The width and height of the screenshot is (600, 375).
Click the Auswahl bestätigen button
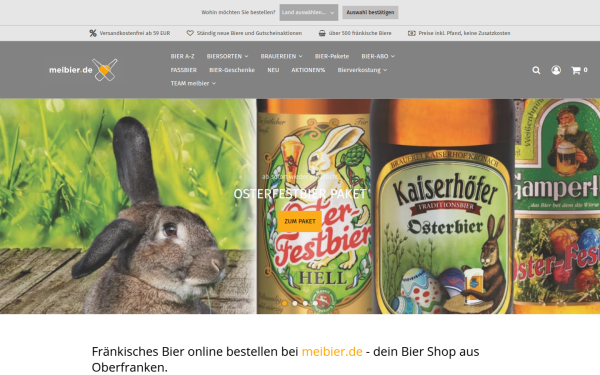(x=370, y=12)
